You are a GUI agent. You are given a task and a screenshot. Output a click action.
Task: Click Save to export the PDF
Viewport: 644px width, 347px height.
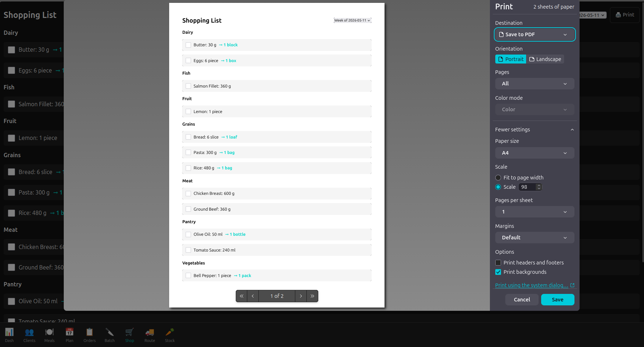pos(558,300)
